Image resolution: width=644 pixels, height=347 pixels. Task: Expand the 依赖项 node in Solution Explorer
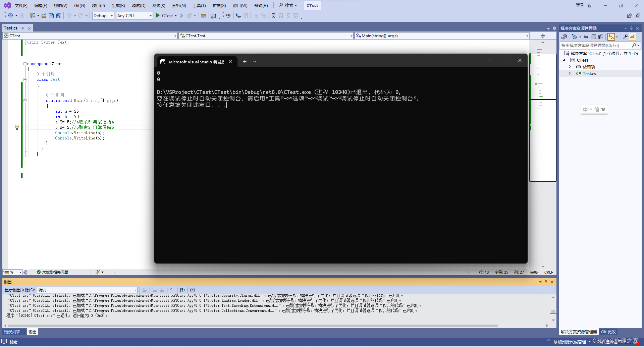tap(570, 67)
